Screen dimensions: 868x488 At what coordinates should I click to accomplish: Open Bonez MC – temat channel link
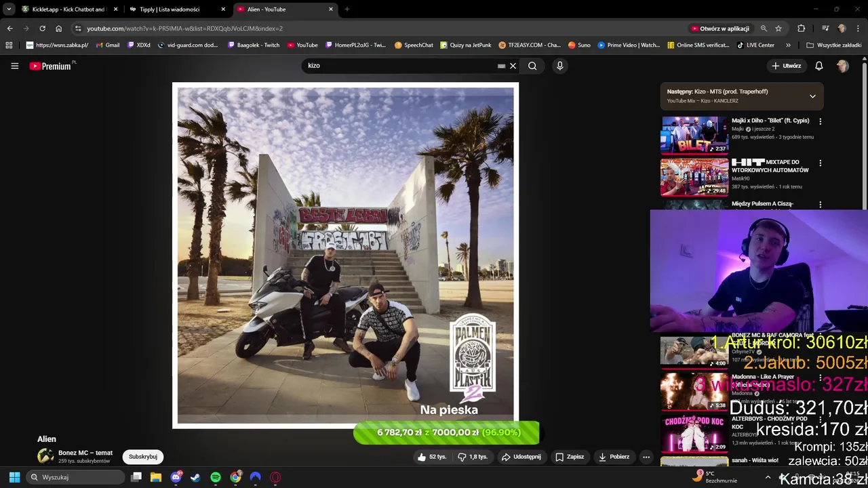(85, 453)
